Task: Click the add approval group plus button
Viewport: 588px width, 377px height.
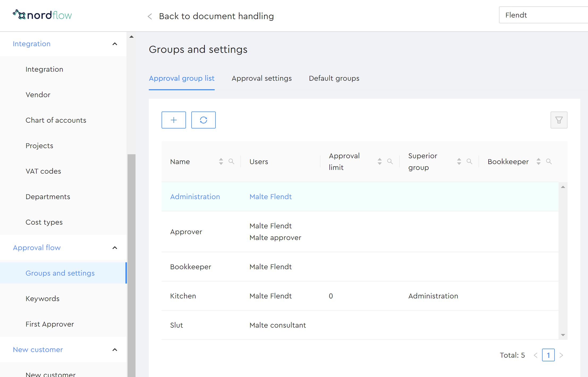Action: (174, 120)
